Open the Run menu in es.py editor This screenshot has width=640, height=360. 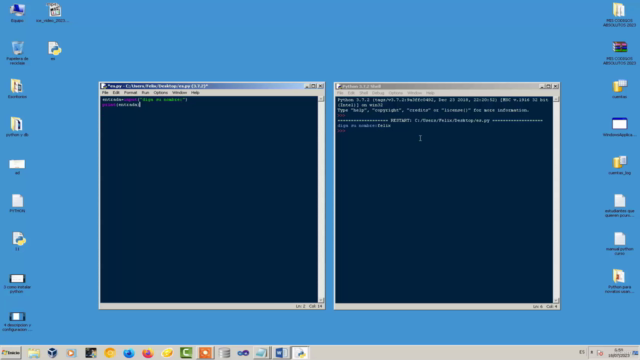(145, 93)
